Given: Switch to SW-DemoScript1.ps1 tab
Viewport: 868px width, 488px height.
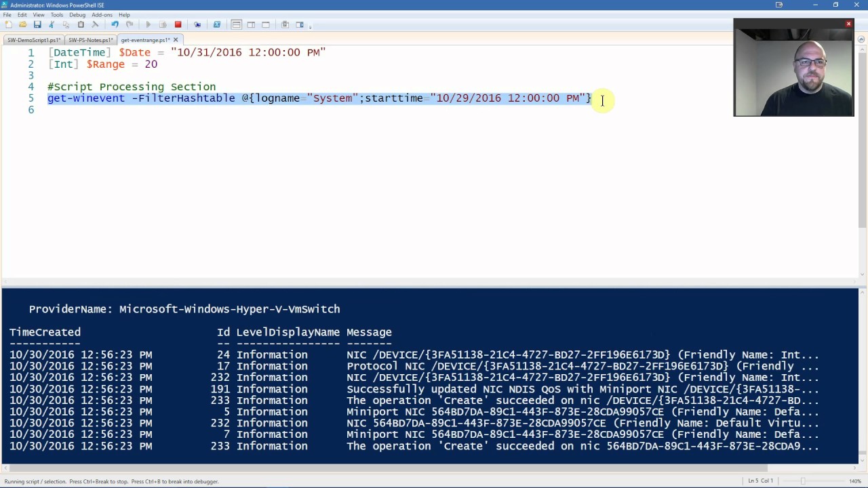Looking at the screenshot, I should pos(34,40).
